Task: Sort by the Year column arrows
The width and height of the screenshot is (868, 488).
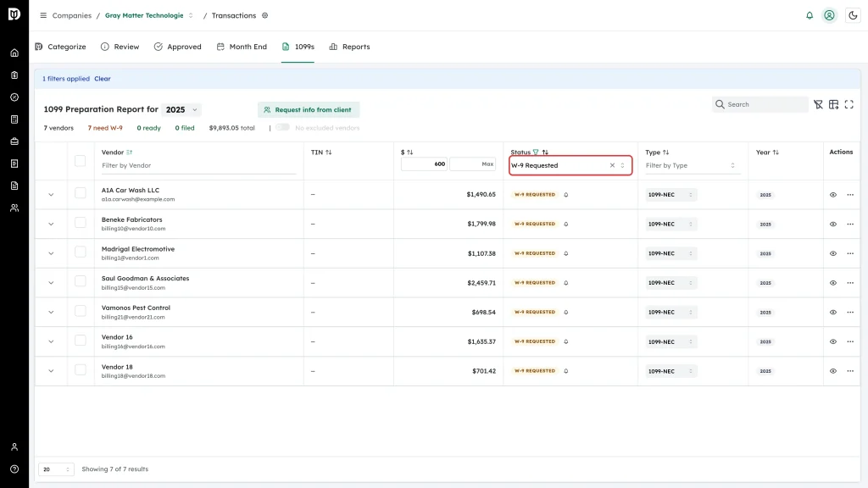Action: click(776, 152)
